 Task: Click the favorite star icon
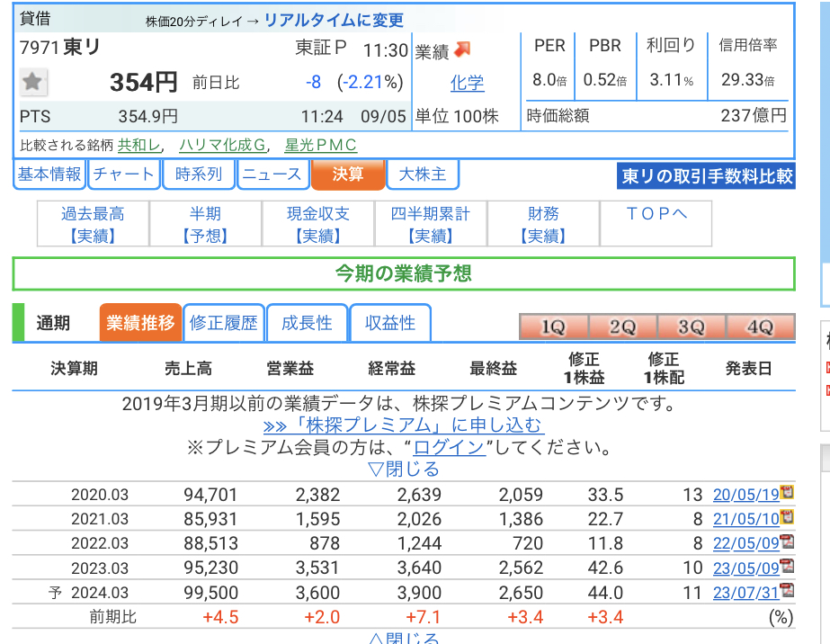(x=33, y=82)
